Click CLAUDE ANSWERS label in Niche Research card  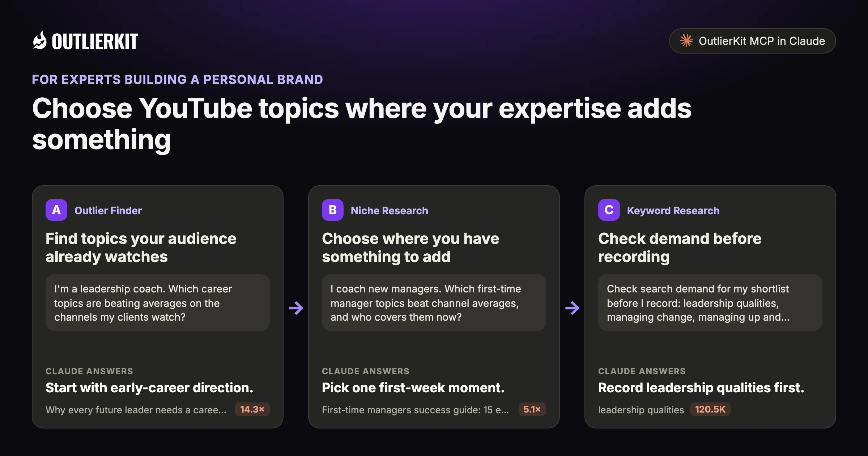coord(366,371)
